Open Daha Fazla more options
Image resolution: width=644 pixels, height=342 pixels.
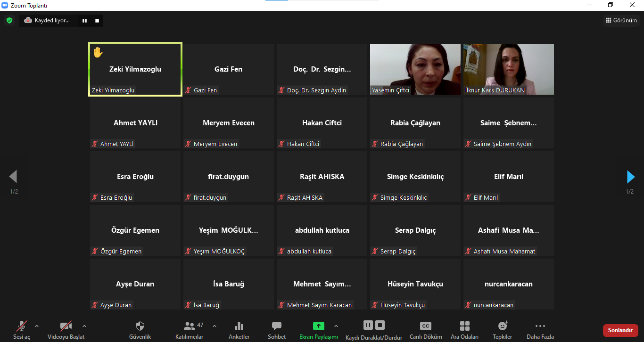[540, 330]
